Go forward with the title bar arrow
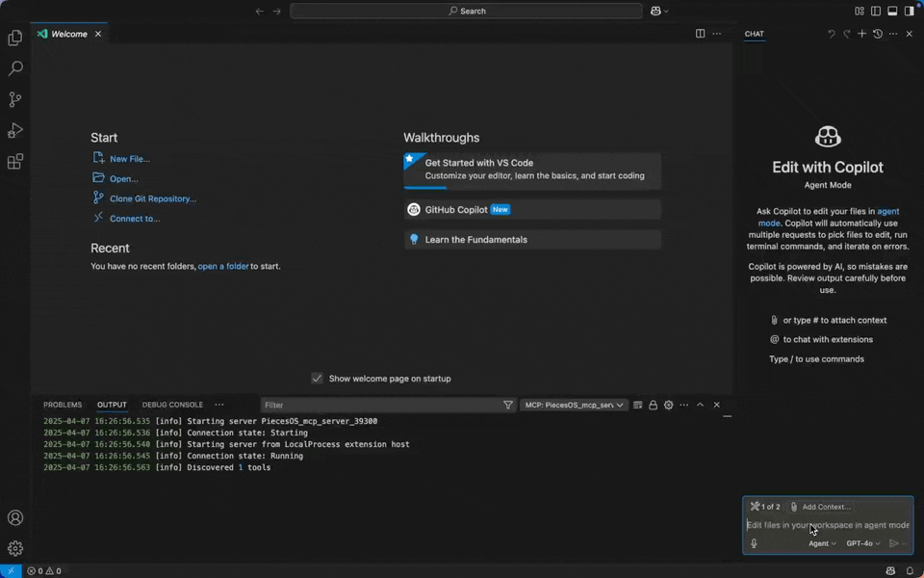This screenshot has height=578, width=924. click(277, 12)
